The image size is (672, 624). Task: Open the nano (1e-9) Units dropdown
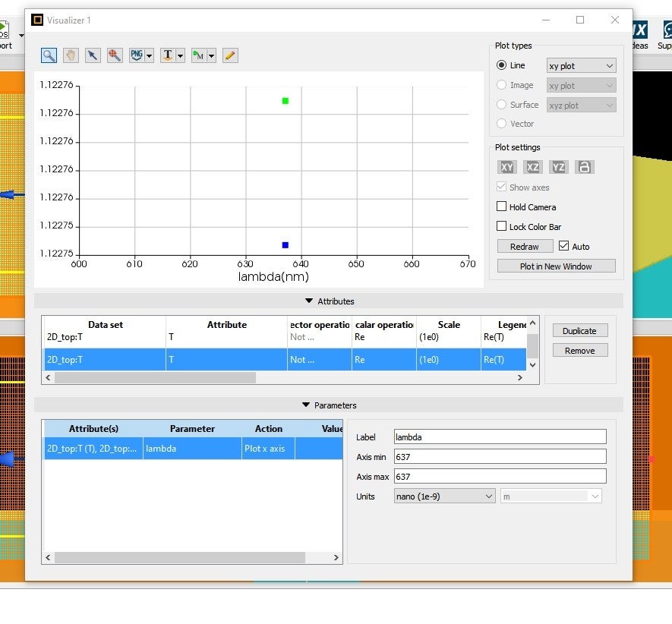pos(444,496)
